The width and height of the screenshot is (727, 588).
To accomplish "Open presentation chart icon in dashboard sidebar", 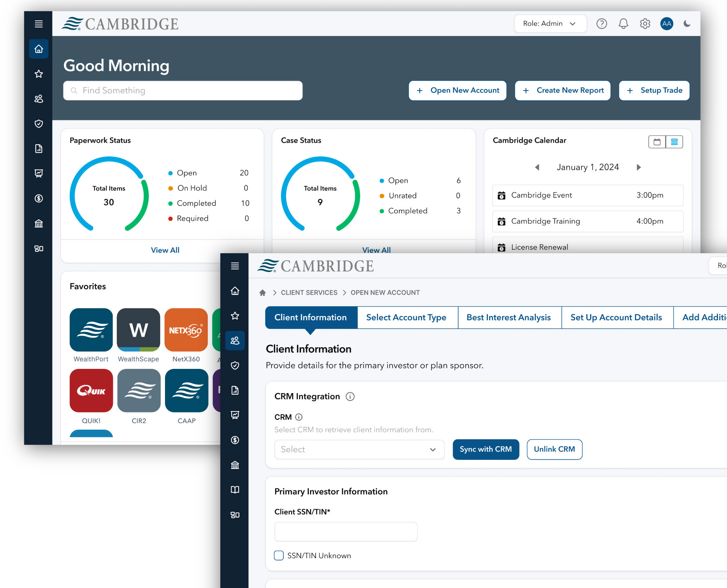I will point(38,173).
